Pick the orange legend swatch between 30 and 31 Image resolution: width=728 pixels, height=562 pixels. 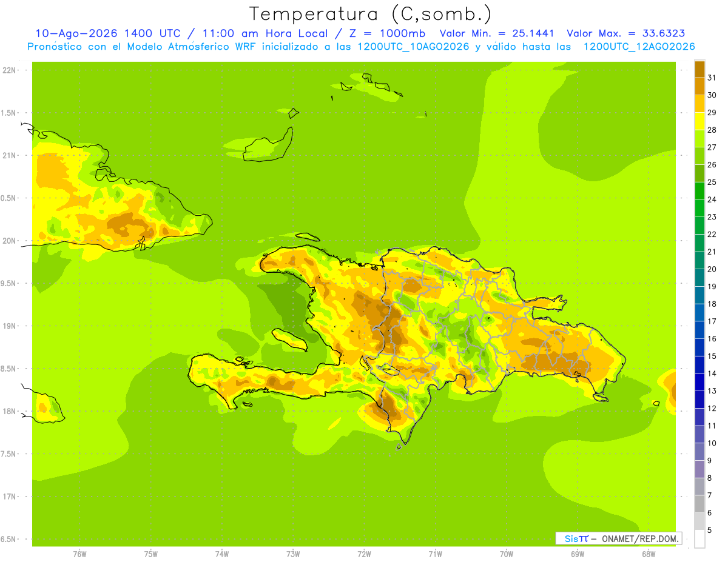point(699,86)
